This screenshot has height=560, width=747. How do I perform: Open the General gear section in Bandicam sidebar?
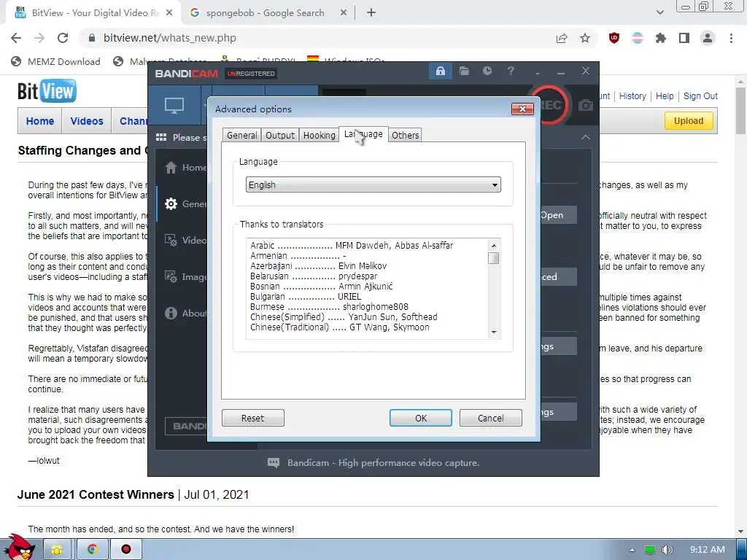point(185,204)
